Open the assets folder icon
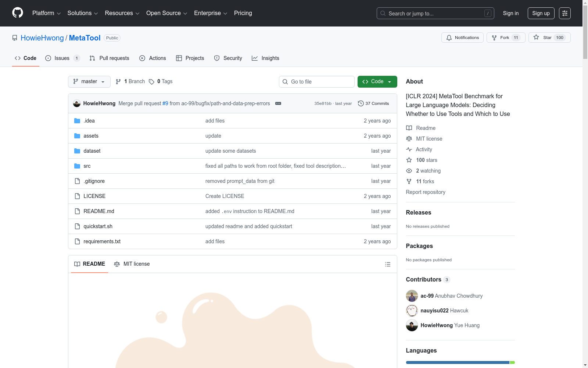The width and height of the screenshot is (588, 368). pos(77,136)
